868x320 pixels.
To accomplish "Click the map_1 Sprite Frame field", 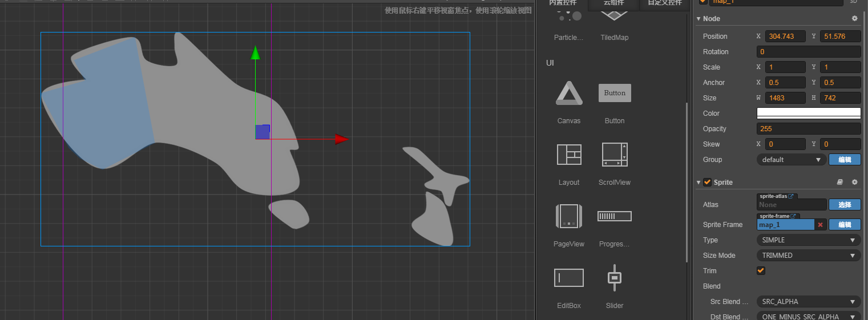I will (x=786, y=225).
